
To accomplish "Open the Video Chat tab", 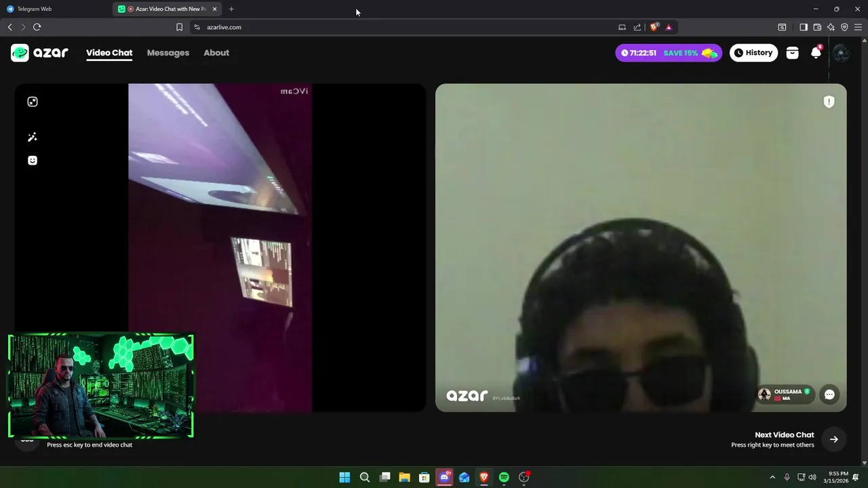I will point(109,53).
